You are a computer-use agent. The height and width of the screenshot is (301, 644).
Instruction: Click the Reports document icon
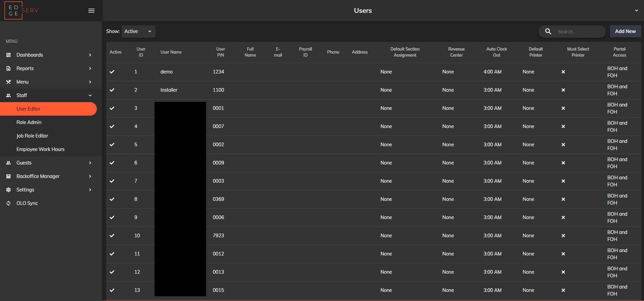tap(9, 68)
